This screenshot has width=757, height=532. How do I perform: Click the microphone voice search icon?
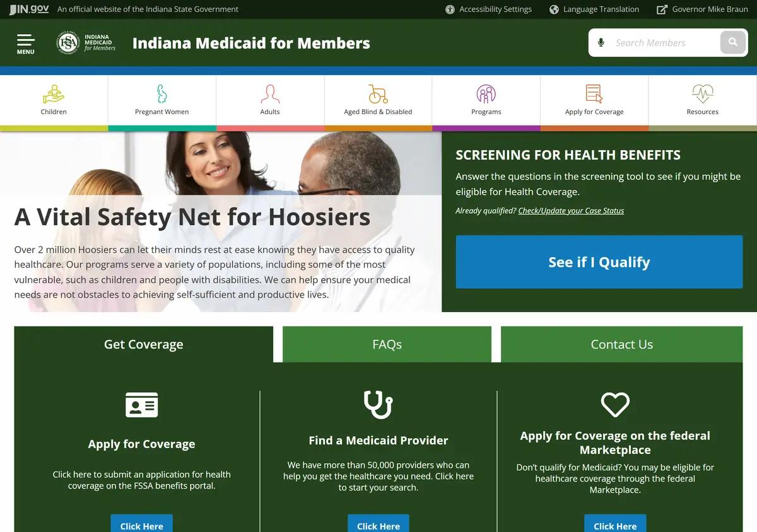(x=601, y=43)
